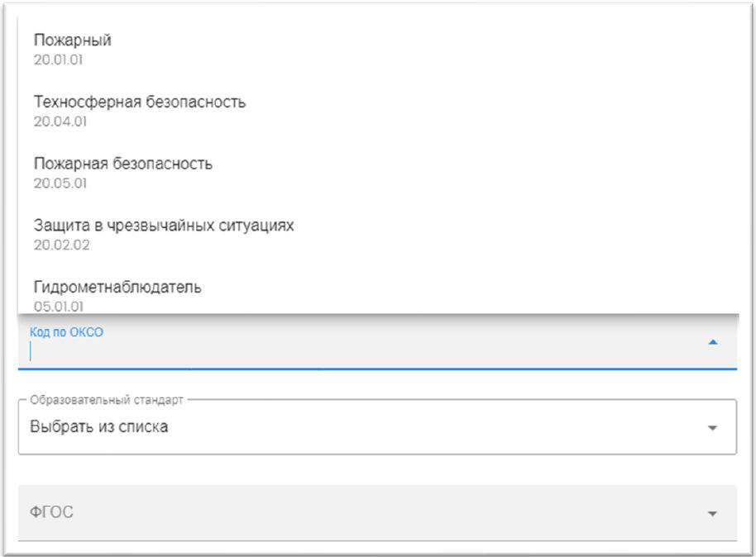This screenshot has width=756, height=557.
Task: Click the Образовательный стандарт dropdown arrow
Action: [x=713, y=428]
